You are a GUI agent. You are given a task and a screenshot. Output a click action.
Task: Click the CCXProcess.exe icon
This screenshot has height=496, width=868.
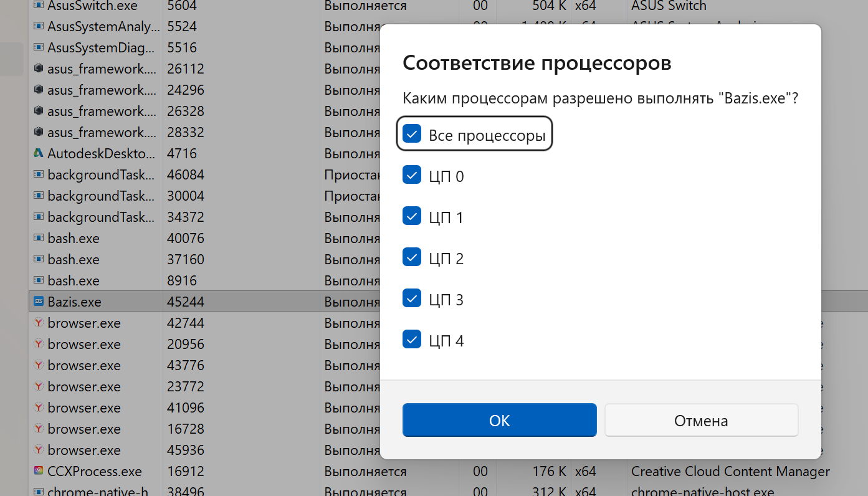coord(38,471)
